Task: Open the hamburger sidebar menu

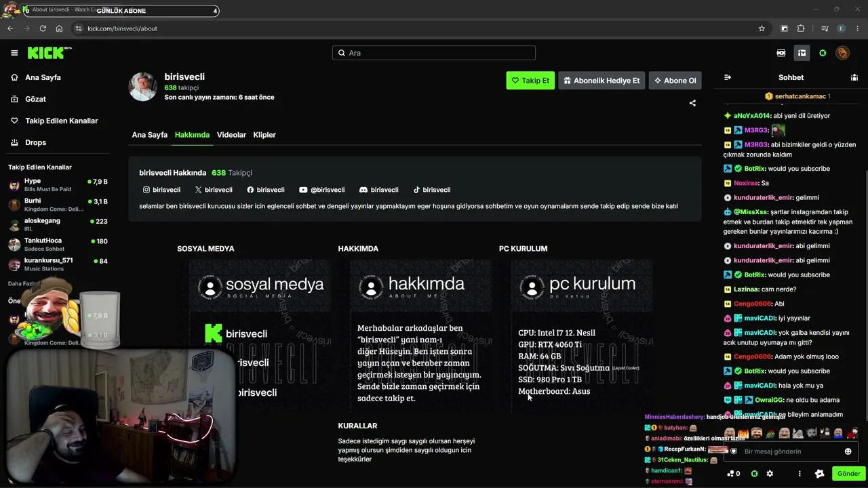Action: click(x=14, y=53)
